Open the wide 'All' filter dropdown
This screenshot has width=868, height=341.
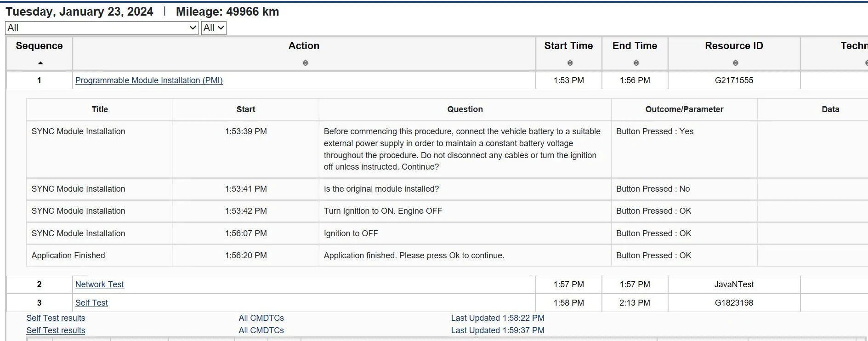click(x=102, y=28)
